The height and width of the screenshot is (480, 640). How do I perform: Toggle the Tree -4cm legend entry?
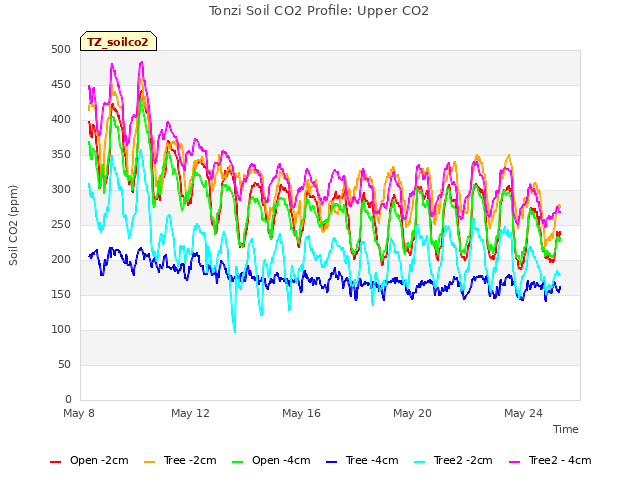[362, 460]
